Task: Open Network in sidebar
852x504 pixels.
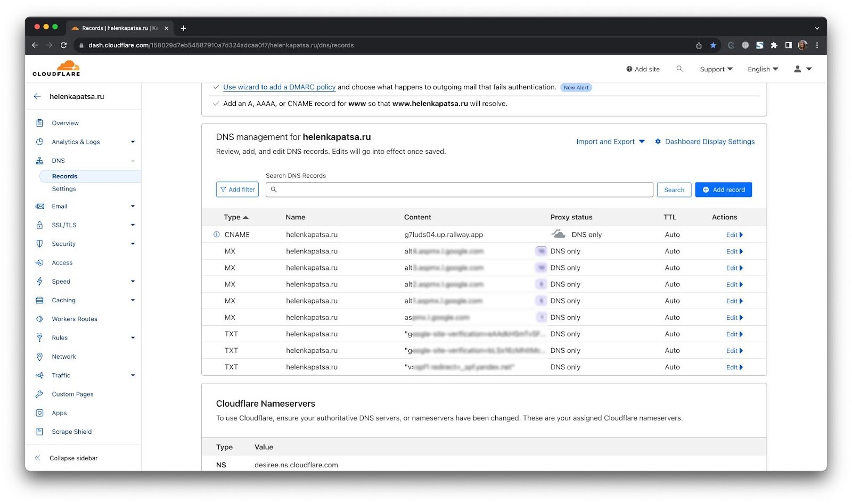Action: pos(64,357)
